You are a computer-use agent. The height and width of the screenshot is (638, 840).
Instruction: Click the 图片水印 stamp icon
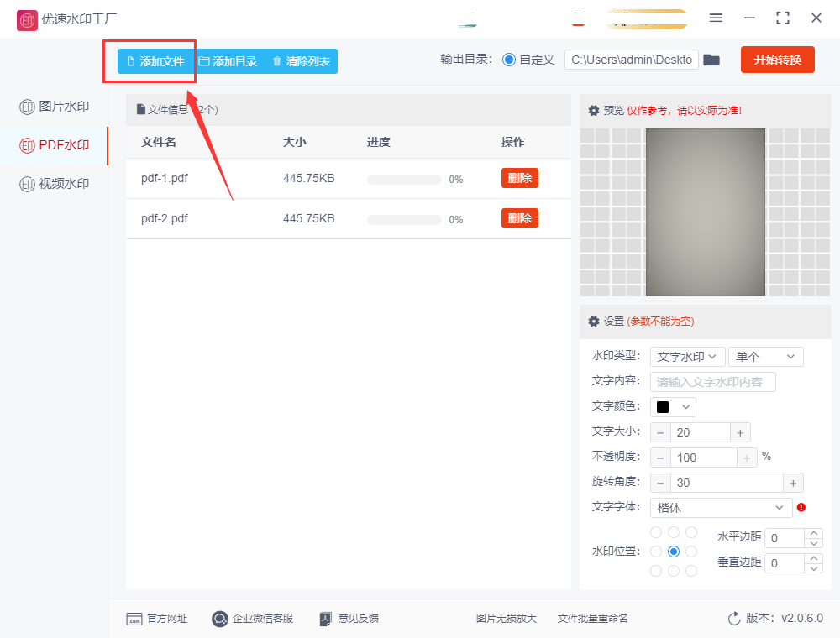pos(28,107)
